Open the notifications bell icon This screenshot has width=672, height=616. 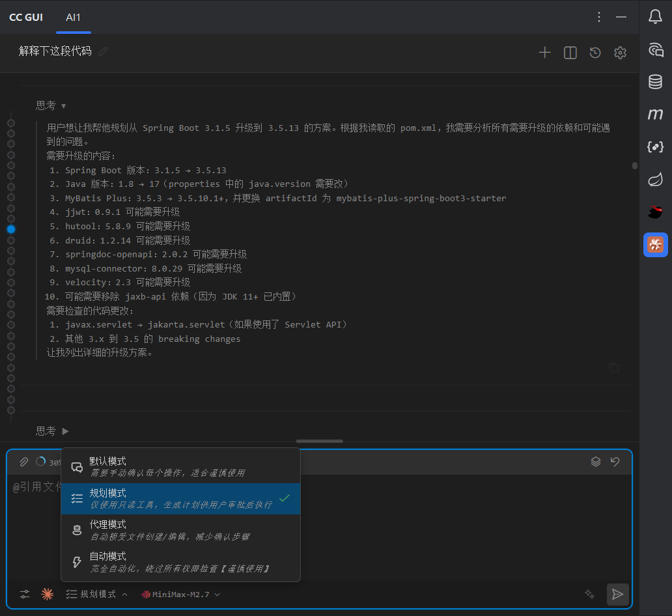655,17
